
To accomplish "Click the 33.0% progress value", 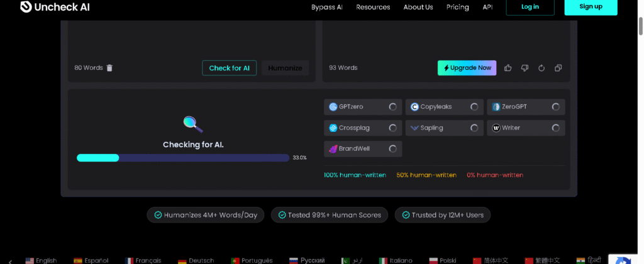I will [x=299, y=158].
